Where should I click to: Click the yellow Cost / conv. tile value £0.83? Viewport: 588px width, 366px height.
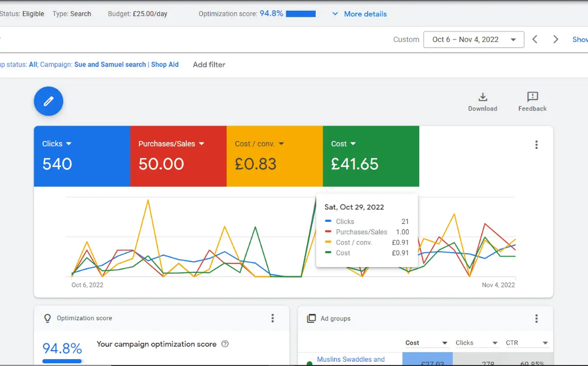255,164
